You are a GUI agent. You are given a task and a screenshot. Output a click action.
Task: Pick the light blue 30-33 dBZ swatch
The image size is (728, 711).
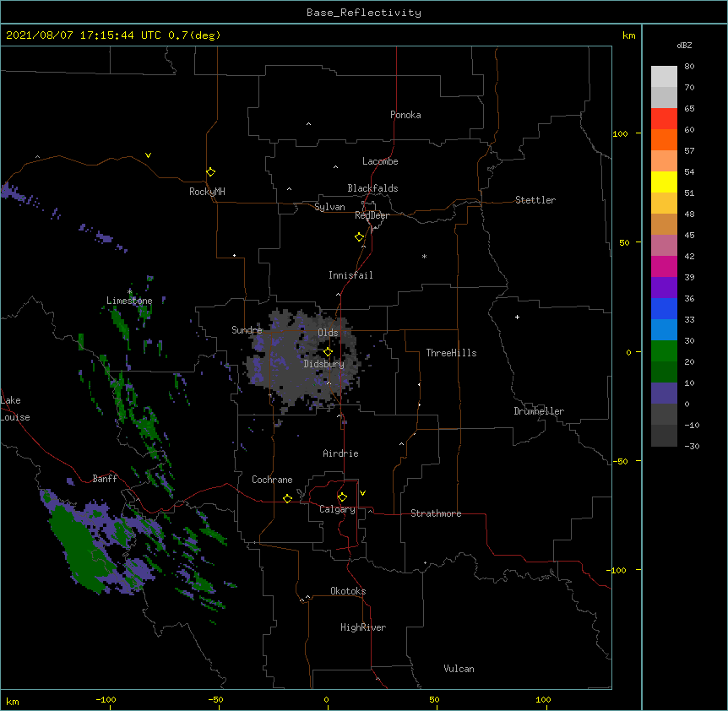[664, 330]
